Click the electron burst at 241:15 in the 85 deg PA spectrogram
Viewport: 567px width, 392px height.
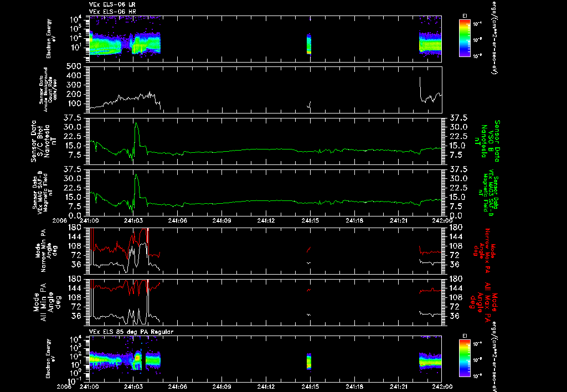[x=309, y=362]
